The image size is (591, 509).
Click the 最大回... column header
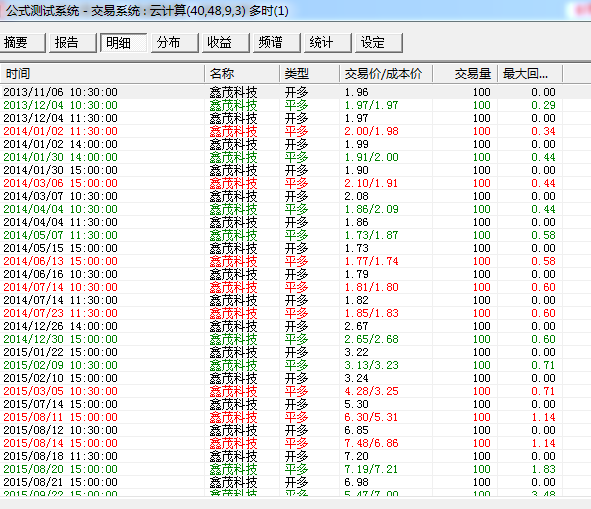[x=530, y=74]
